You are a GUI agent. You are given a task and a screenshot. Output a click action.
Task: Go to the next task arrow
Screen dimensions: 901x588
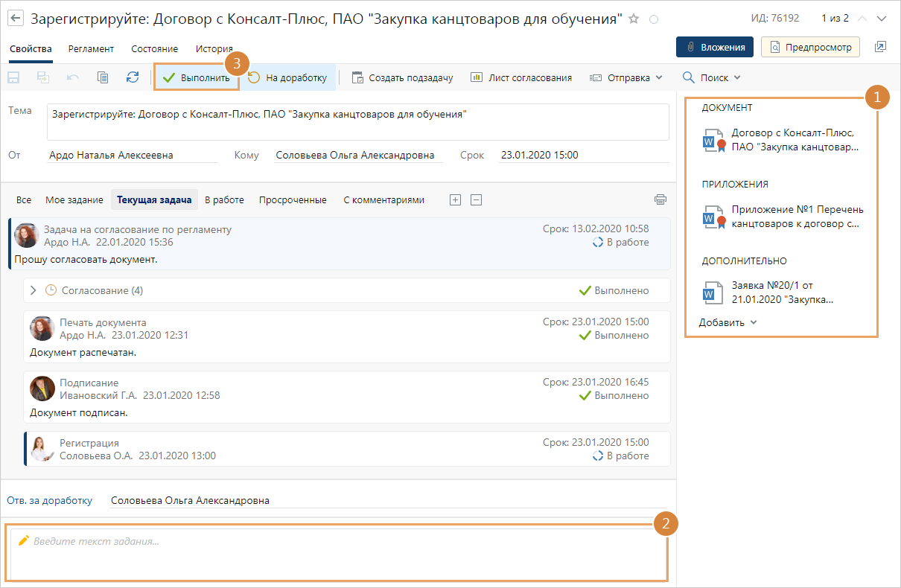pos(882,19)
